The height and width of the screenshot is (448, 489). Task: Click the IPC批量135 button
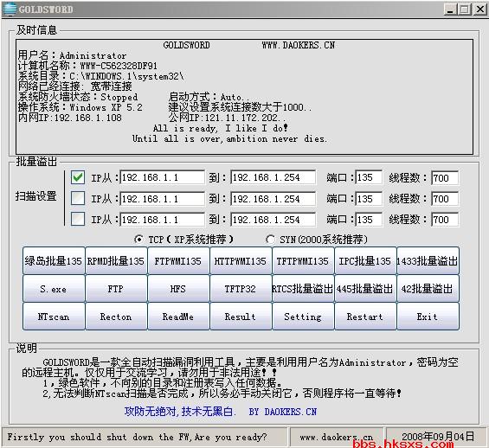click(365, 261)
